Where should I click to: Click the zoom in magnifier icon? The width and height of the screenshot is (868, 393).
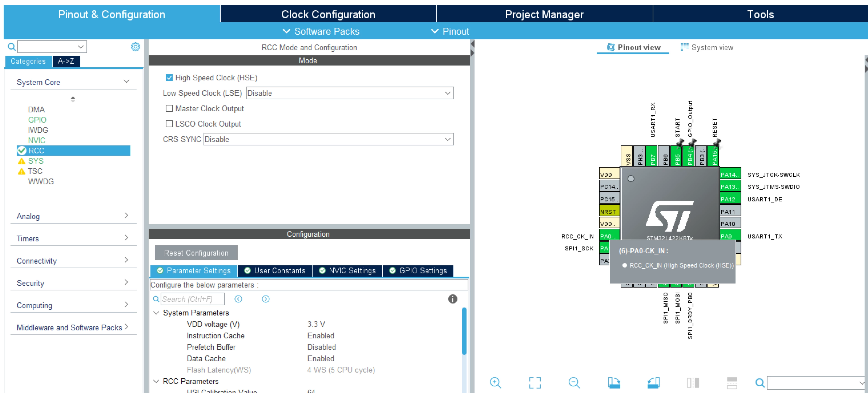coord(495,383)
